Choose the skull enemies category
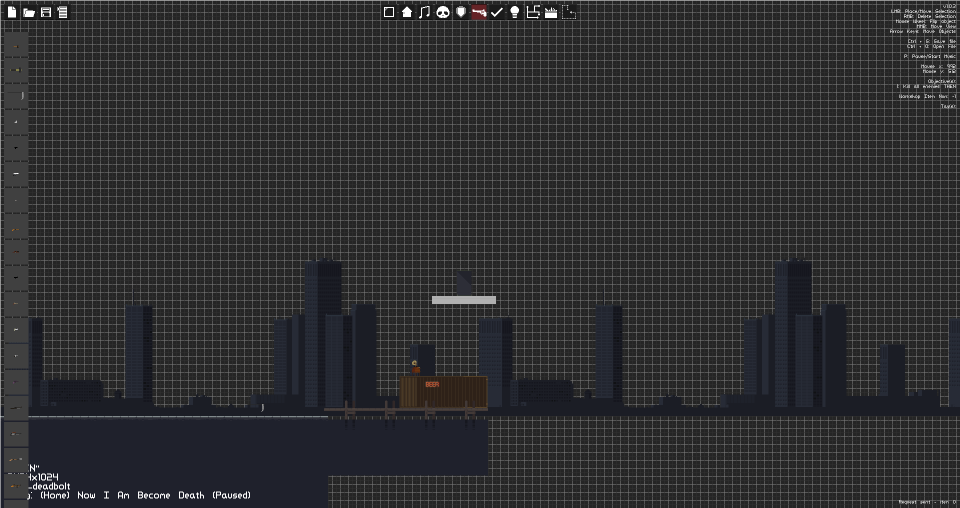This screenshot has height=508, width=960. point(443,12)
